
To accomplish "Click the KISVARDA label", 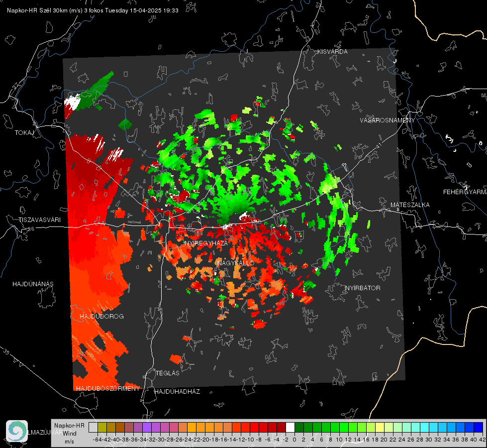I will (x=332, y=52).
